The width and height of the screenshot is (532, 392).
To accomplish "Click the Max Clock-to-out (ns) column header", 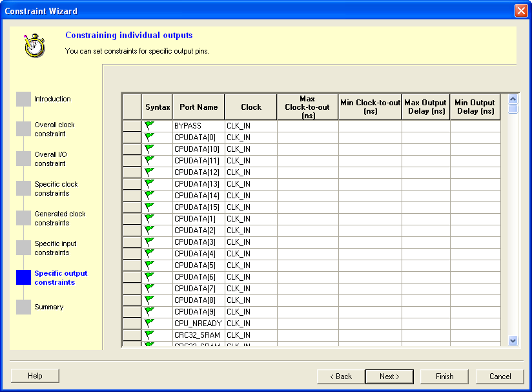I will (308, 107).
